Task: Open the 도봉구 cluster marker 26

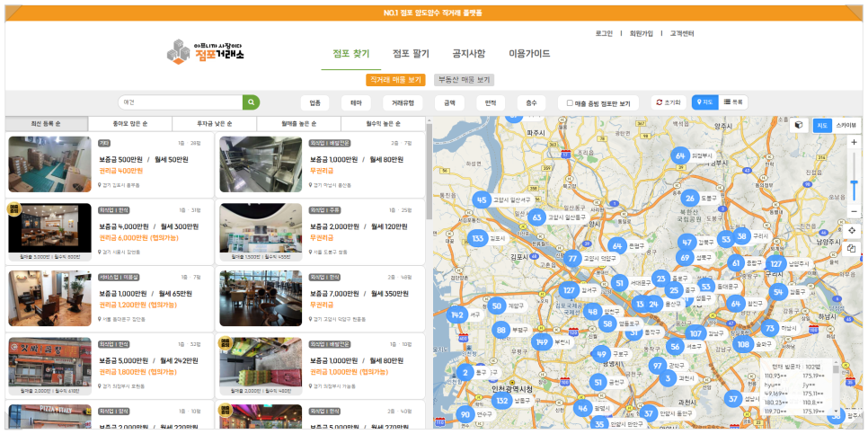Action: (690, 199)
